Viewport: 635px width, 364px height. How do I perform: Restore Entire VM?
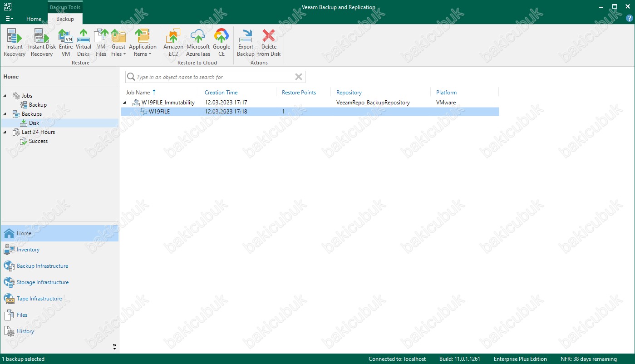click(66, 43)
